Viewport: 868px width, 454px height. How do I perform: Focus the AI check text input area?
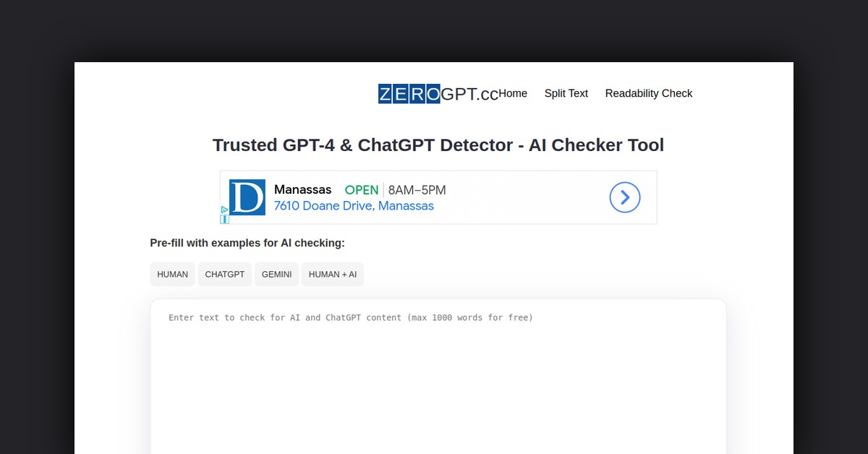click(x=438, y=376)
